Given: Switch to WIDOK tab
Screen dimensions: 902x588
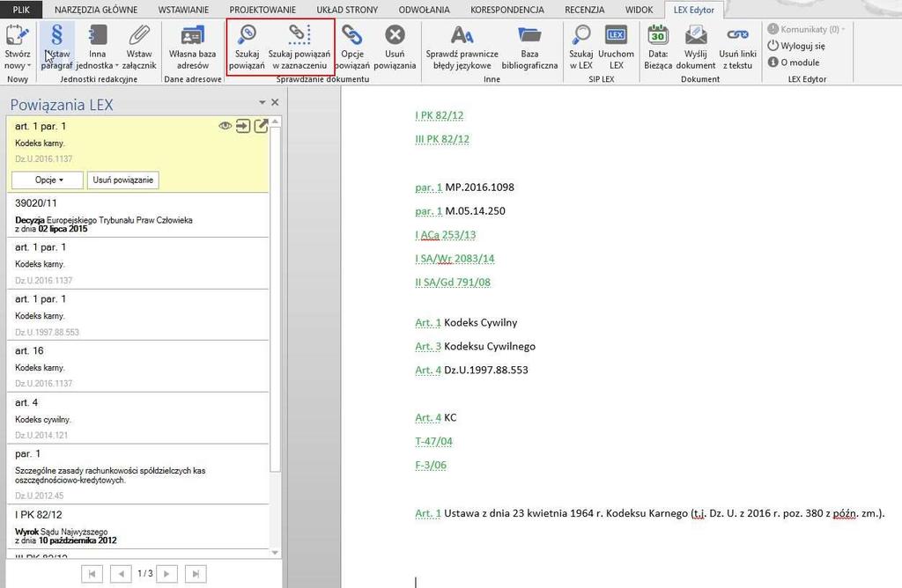Looking at the screenshot, I should pyautogui.click(x=640, y=10).
